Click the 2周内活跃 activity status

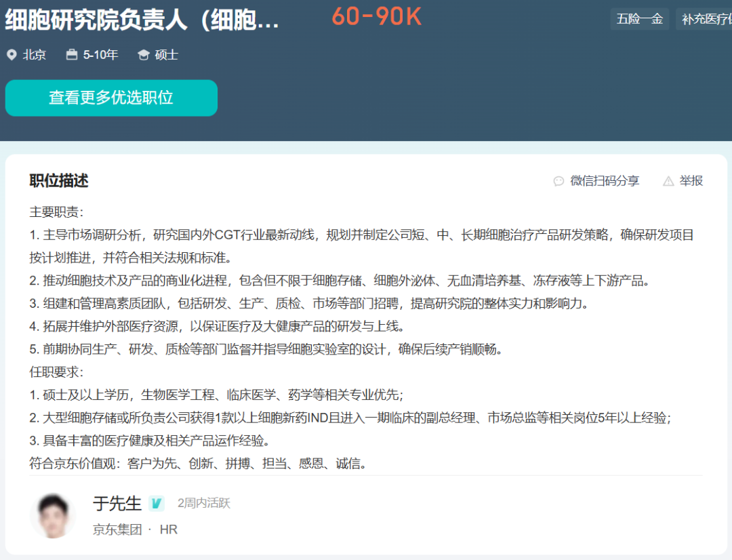203,503
